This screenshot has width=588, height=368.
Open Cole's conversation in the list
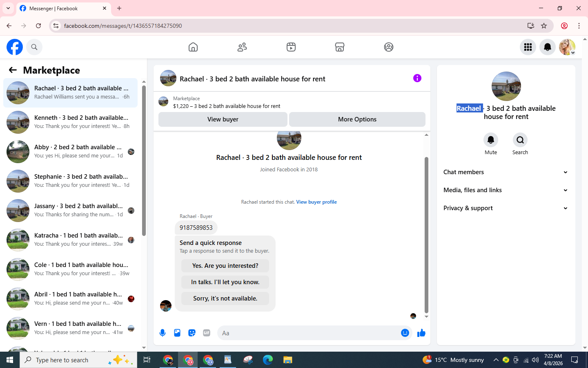pos(70,269)
